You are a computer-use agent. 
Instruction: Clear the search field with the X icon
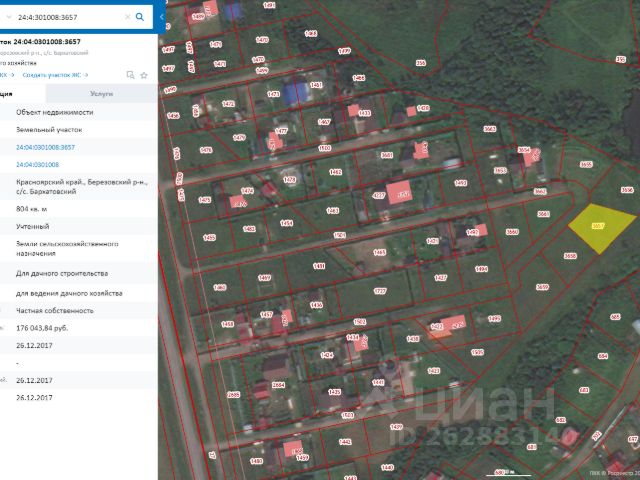127,17
